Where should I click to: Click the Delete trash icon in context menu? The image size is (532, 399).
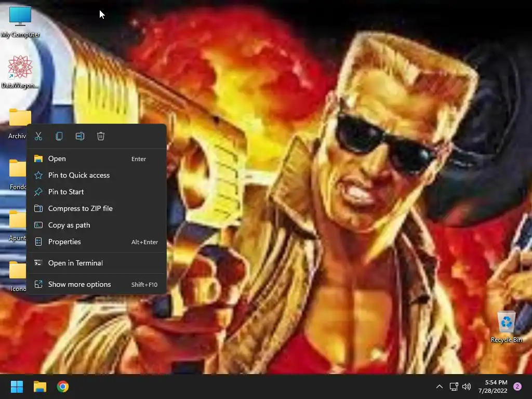pyautogui.click(x=101, y=136)
